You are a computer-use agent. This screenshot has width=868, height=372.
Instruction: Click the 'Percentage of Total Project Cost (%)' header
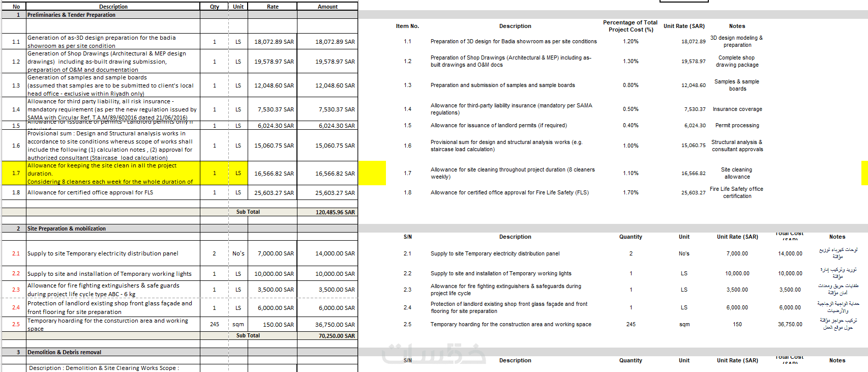pyautogui.click(x=631, y=26)
